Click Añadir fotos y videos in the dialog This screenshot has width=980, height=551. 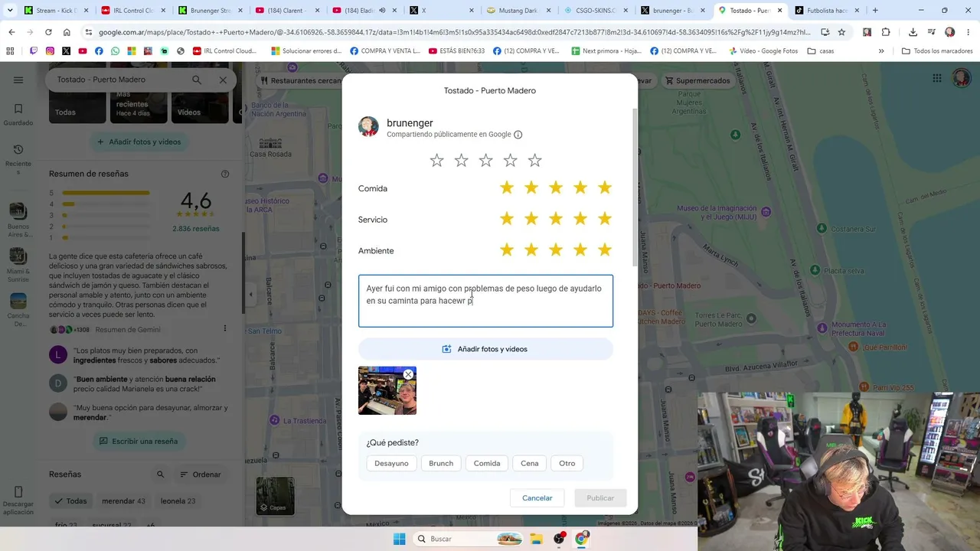pyautogui.click(x=485, y=349)
